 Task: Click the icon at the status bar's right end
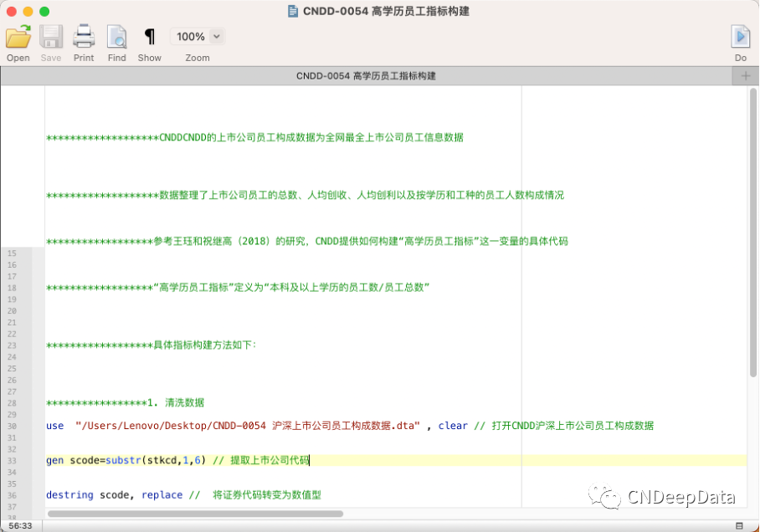pyautogui.click(x=739, y=525)
